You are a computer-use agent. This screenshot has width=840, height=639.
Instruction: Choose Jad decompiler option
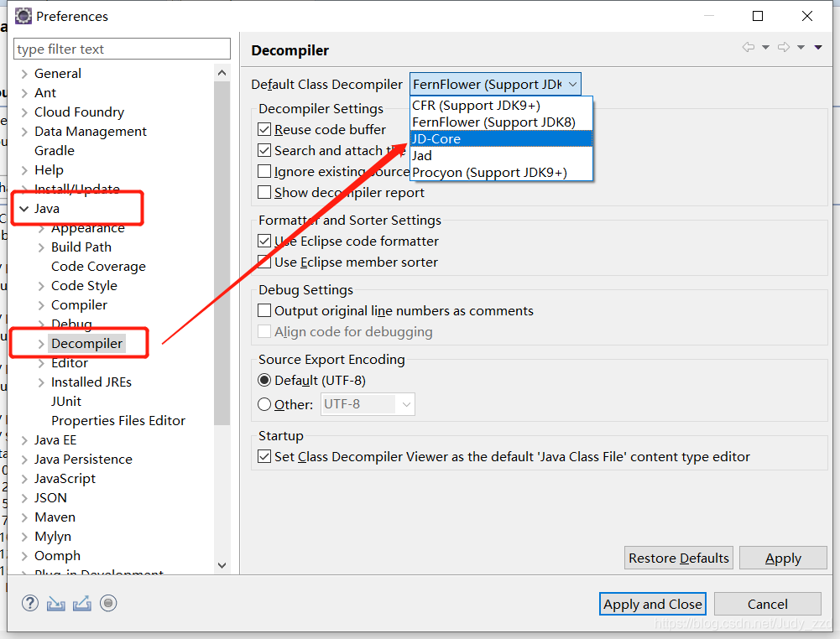(x=502, y=156)
